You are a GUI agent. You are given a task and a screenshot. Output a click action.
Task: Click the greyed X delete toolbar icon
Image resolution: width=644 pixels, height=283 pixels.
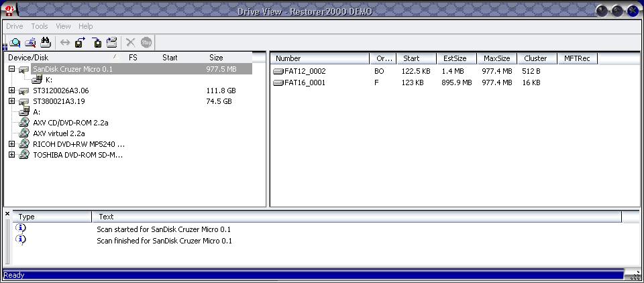point(131,42)
